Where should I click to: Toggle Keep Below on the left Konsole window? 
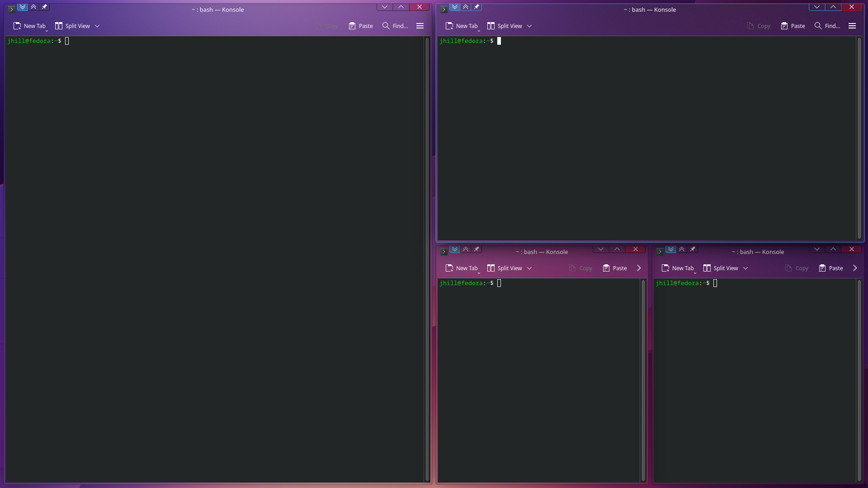[23, 7]
